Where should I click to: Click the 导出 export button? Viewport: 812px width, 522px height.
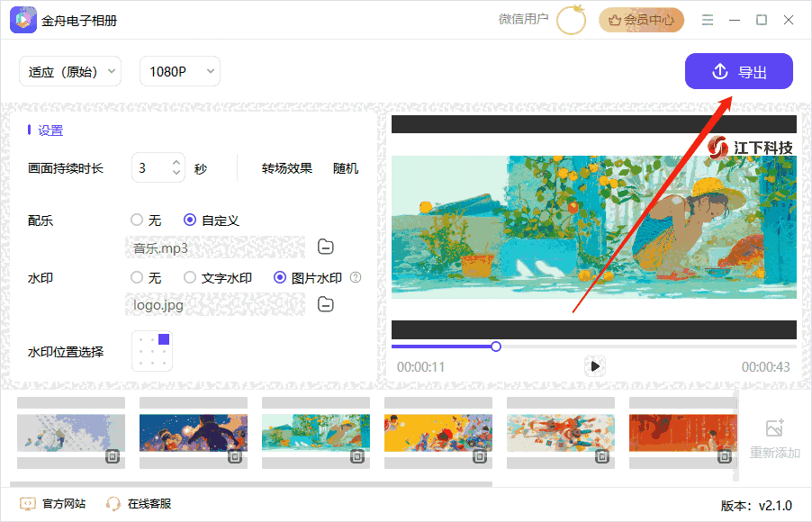click(x=738, y=70)
